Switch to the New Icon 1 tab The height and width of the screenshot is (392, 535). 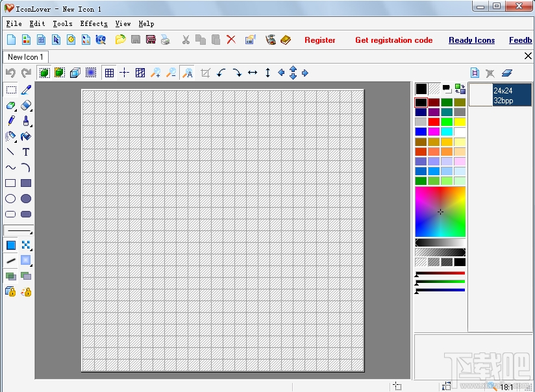(25, 57)
